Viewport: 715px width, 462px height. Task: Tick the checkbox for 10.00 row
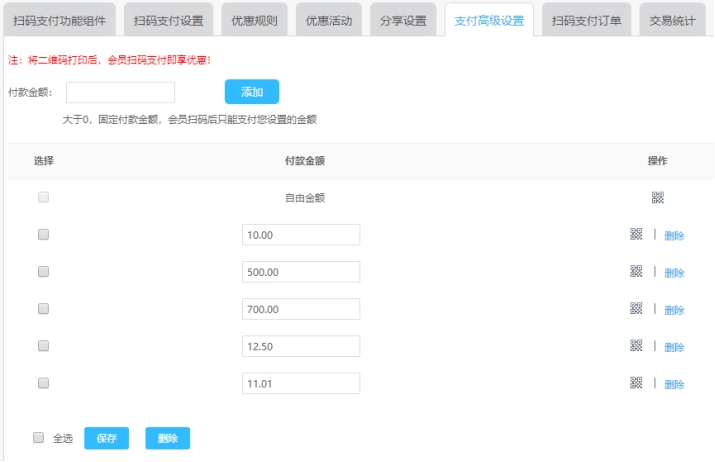point(43,234)
